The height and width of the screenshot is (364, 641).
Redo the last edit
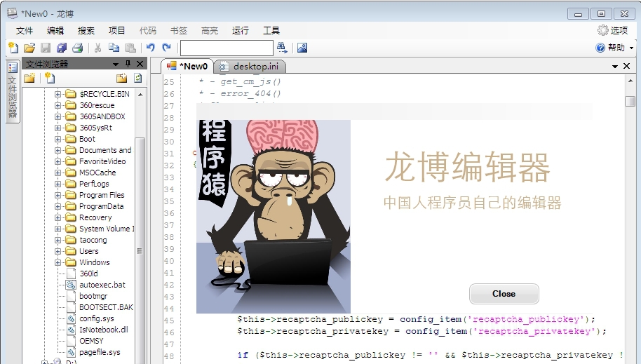166,48
